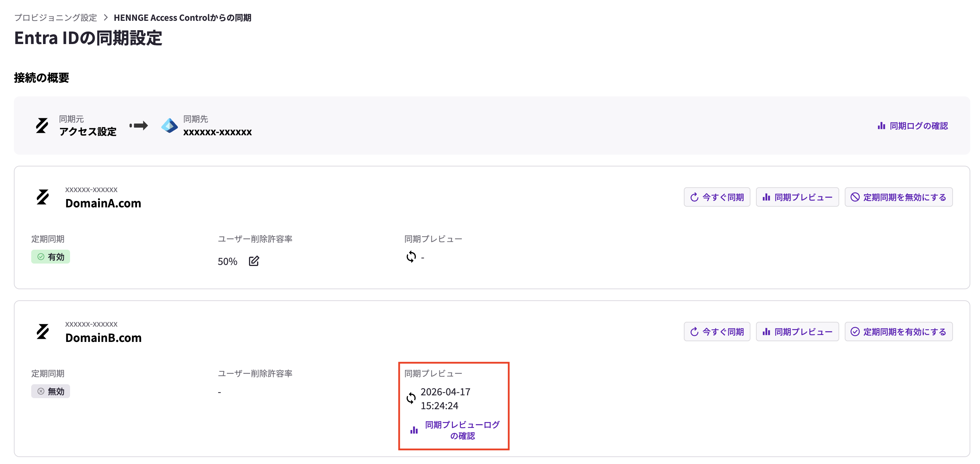
Task: Click 今すぐ同期 for DomainB.com
Action: click(717, 332)
